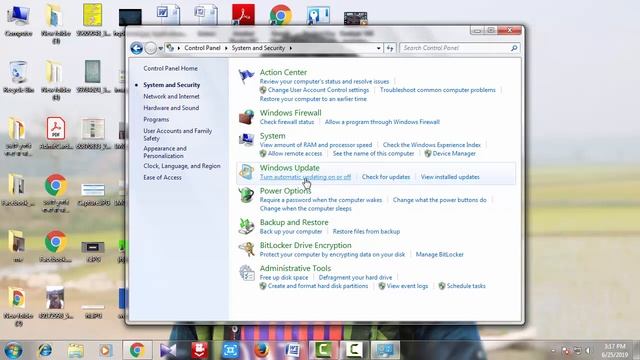This screenshot has height=360, width=640.
Task: Select Hardware and Sound in the sidebar
Action: (171, 108)
